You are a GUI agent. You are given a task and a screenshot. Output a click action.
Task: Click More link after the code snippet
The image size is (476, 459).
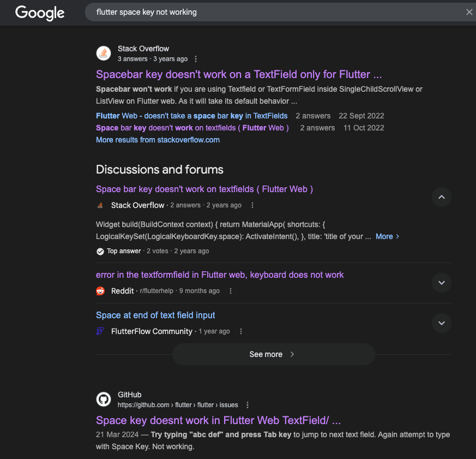tap(387, 236)
